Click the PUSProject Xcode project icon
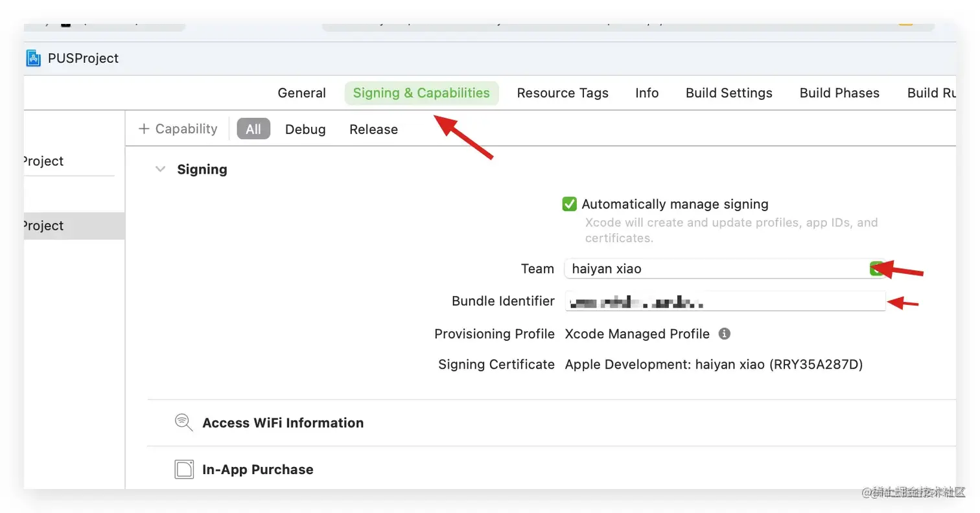This screenshot has width=980, height=513. pyautogui.click(x=34, y=58)
